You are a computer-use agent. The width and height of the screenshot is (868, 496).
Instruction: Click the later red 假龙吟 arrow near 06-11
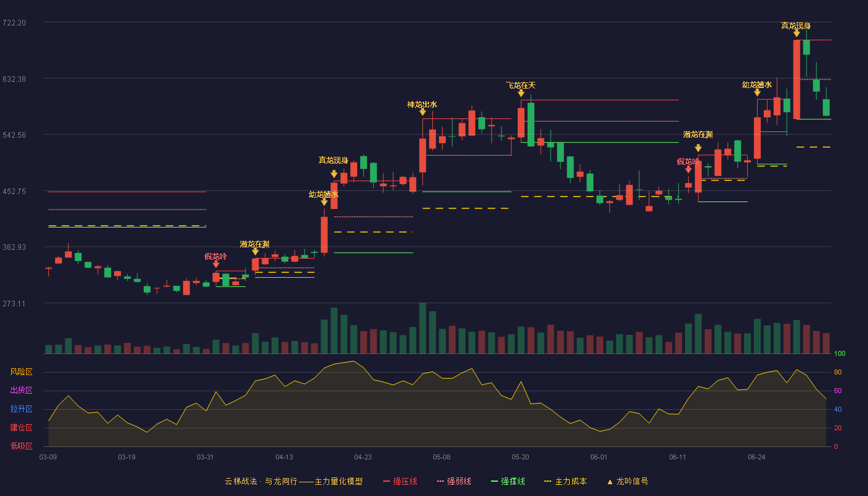point(688,170)
